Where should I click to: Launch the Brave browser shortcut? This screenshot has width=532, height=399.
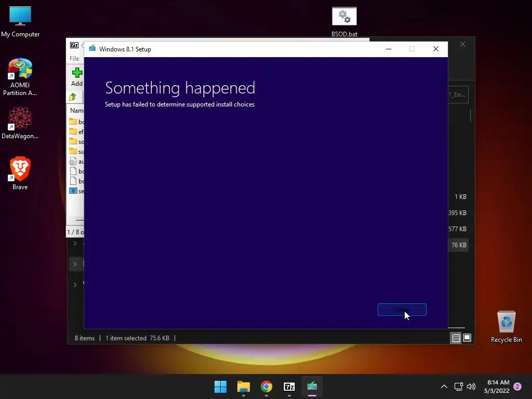click(x=20, y=173)
